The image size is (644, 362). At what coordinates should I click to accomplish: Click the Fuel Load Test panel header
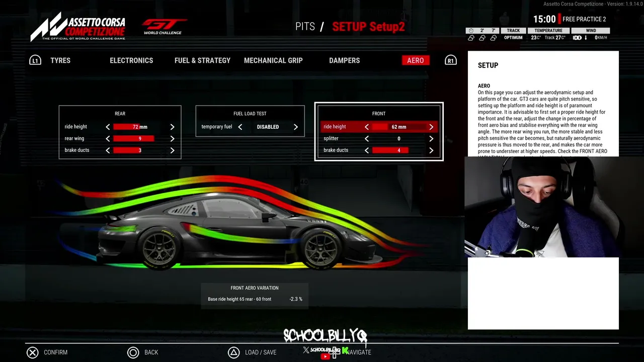[x=250, y=114]
